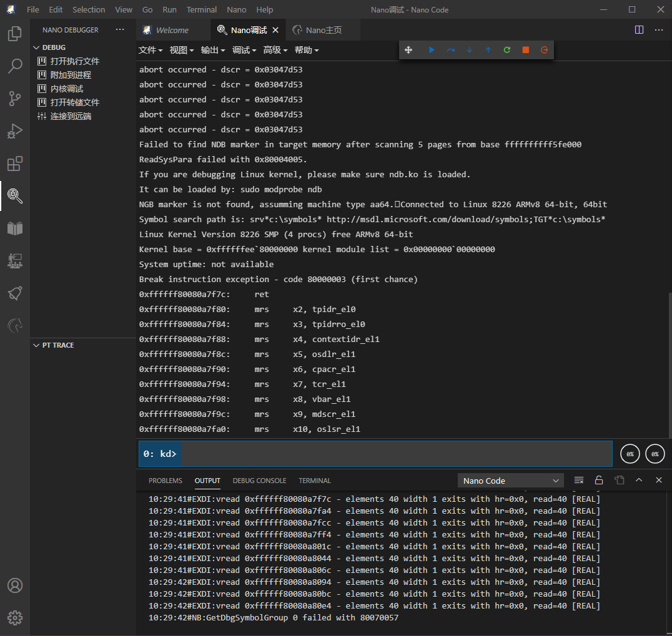The image size is (672, 636).
Task: Open the 文件 dropdown menu
Action: tap(151, 50)
